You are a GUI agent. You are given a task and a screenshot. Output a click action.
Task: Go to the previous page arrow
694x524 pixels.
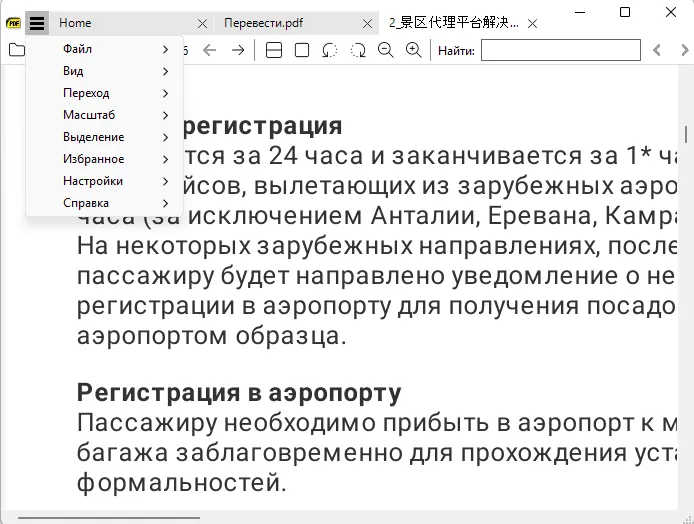point(209,50)
